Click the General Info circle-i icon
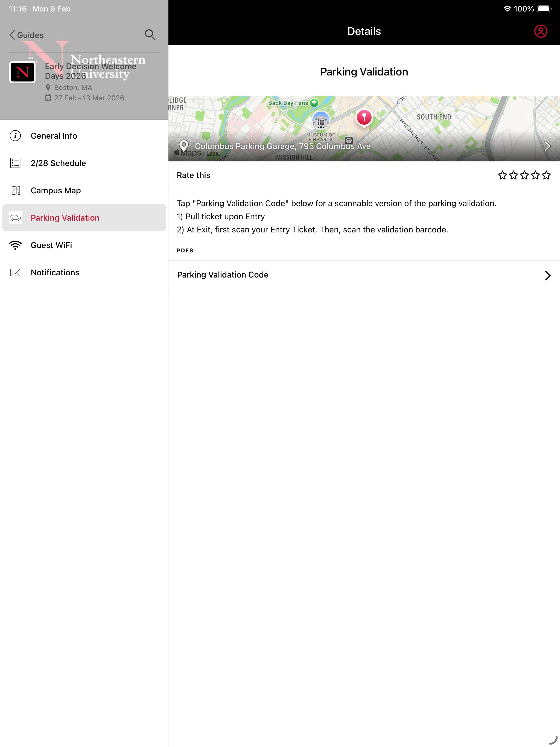This screenshot has height=747, width=560. (x=15, y=136)
